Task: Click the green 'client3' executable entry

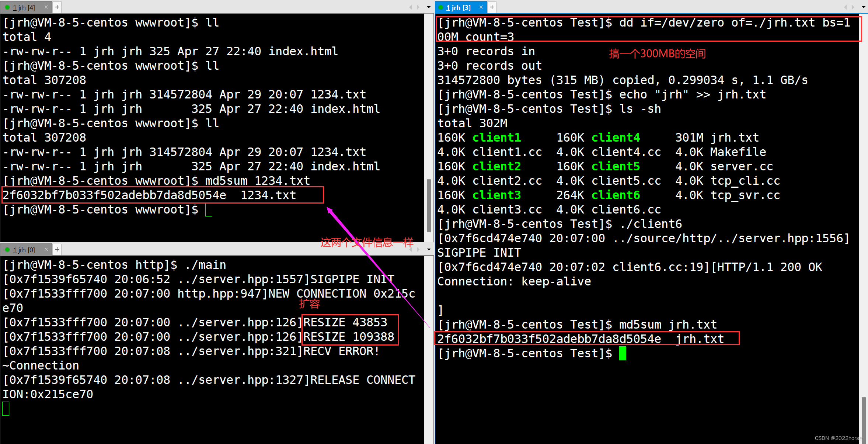Action: click(x=497, y=195)
